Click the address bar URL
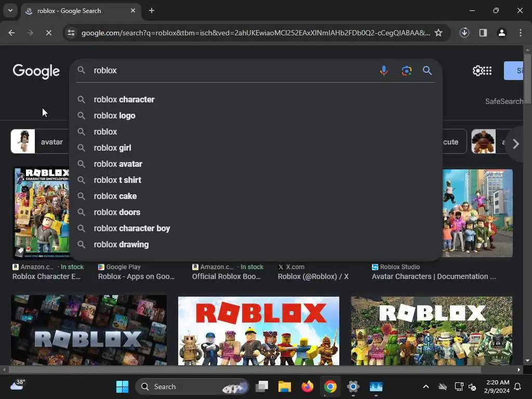Viewport: 532px width, 399px height. (x=256, y=33)
